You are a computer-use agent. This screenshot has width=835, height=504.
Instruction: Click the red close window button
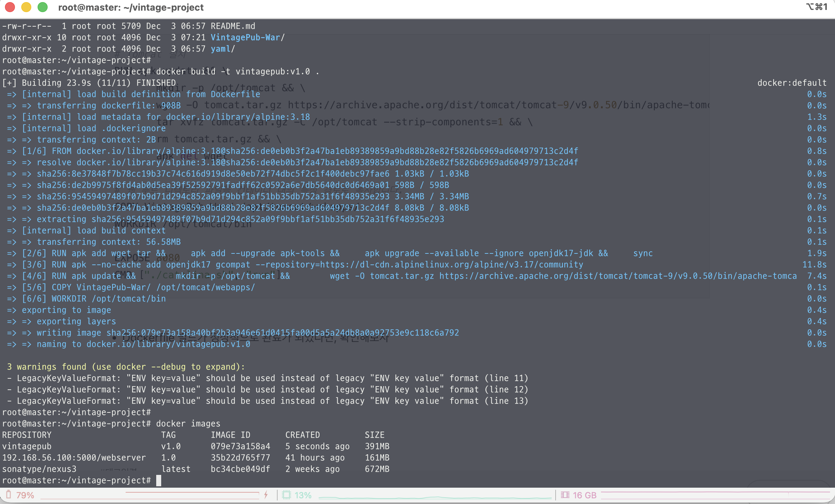coord(10,7)
